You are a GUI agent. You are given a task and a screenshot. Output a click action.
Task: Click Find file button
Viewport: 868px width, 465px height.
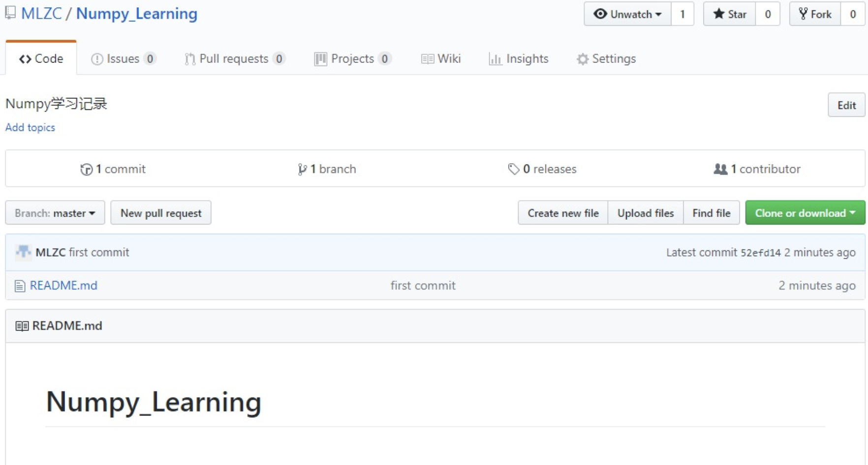click(711, 212)
